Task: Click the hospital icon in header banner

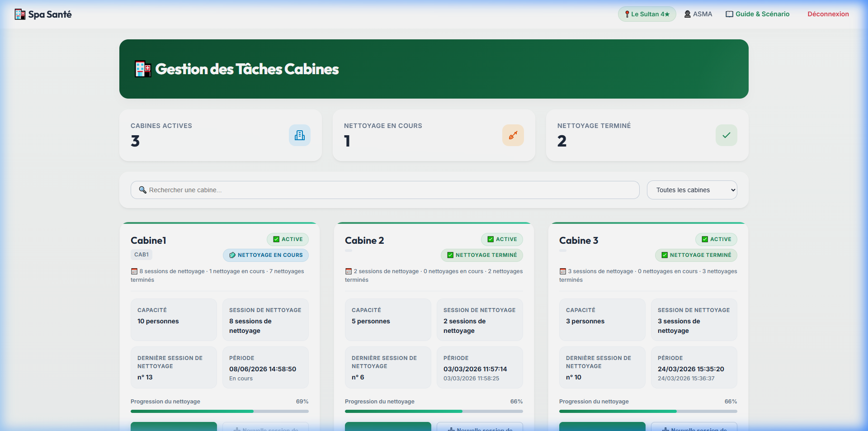Action: pyautogui.click(x=143, y=69)
